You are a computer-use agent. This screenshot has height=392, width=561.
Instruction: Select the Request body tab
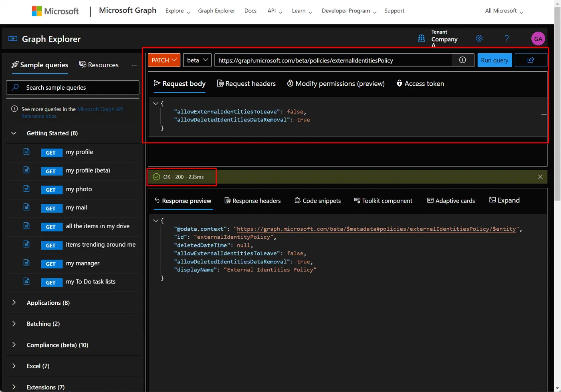pos(180,83)
